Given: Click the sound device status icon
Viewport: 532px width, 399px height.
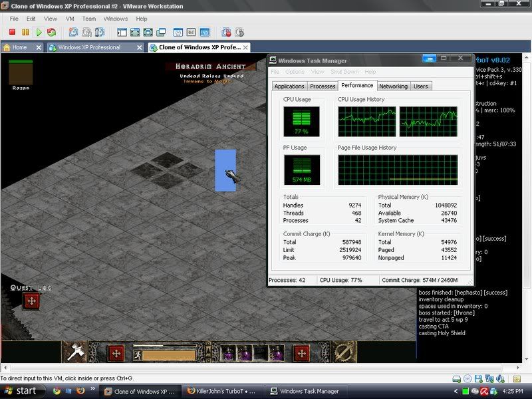Looking at the screenshot, I should click(501, 378).
